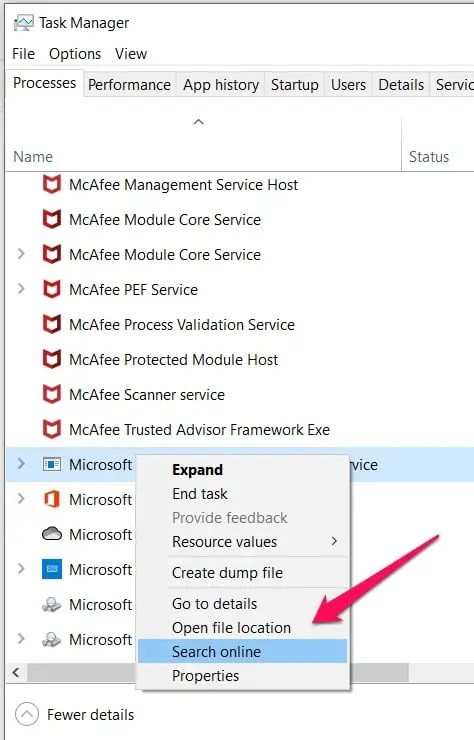Click the blue square Microsoft process icon
This screenshot has height=740, width=474.
pyautogui.click(x=52, y=569)
